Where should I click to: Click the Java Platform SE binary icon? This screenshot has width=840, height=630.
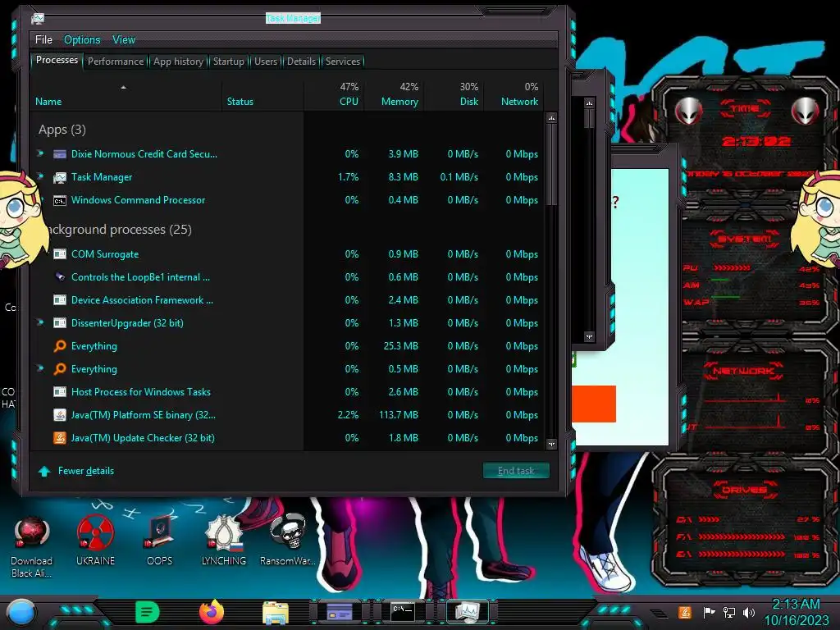pyautogui.click(x=59, y=415)
